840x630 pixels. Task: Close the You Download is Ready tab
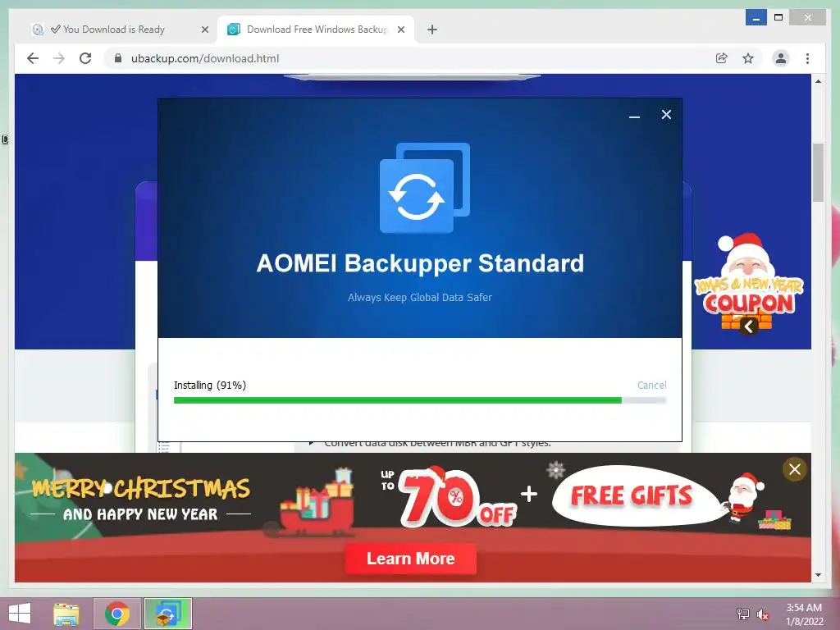tap(204, 30)
